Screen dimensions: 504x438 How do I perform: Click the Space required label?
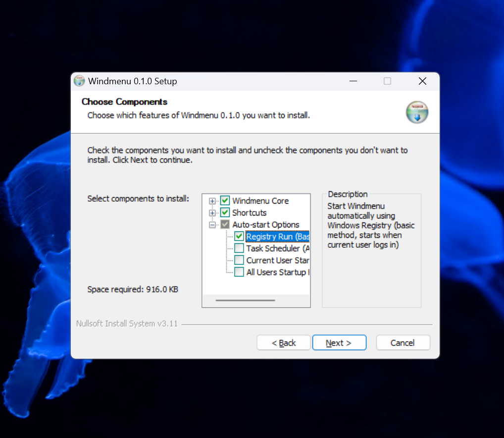click(x=132, y=289)
